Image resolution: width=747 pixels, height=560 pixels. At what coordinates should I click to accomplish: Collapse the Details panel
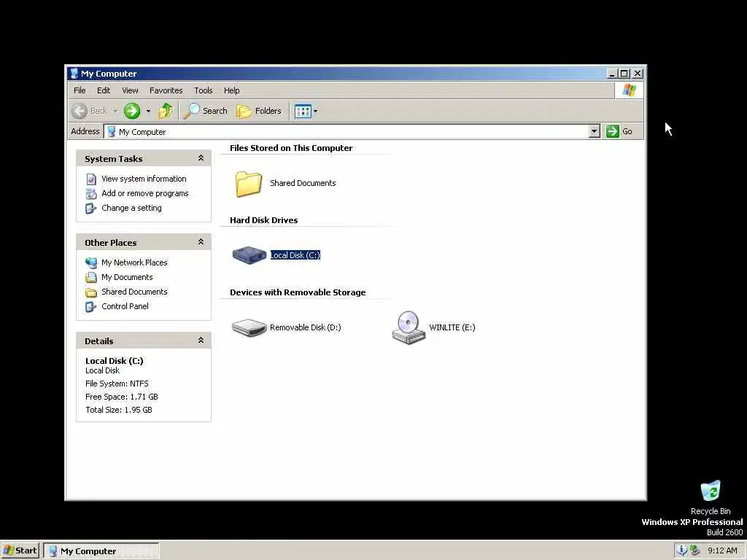[x=201, y=341]
